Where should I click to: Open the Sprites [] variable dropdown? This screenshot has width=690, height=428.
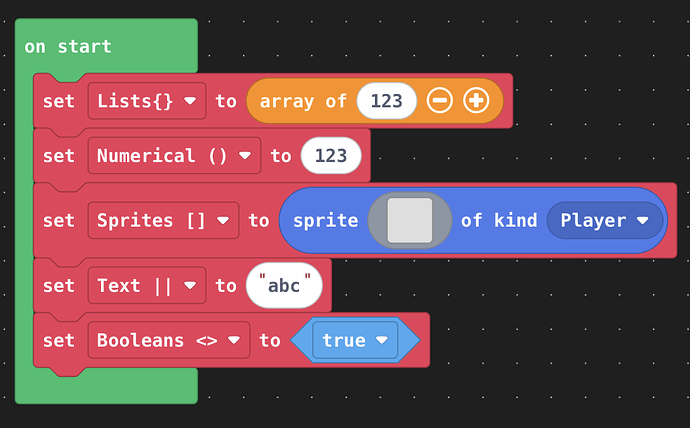point(163,220)
